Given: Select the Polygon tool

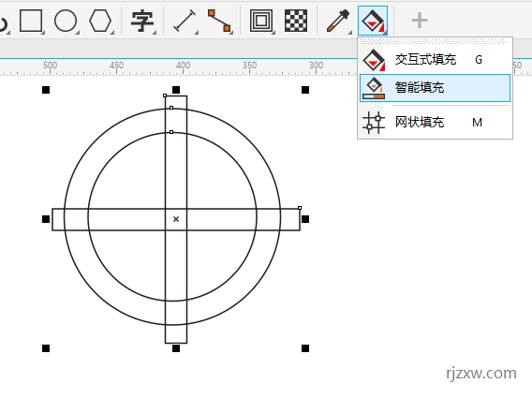Looking at the screenshot, I should [x=100, y=21].
